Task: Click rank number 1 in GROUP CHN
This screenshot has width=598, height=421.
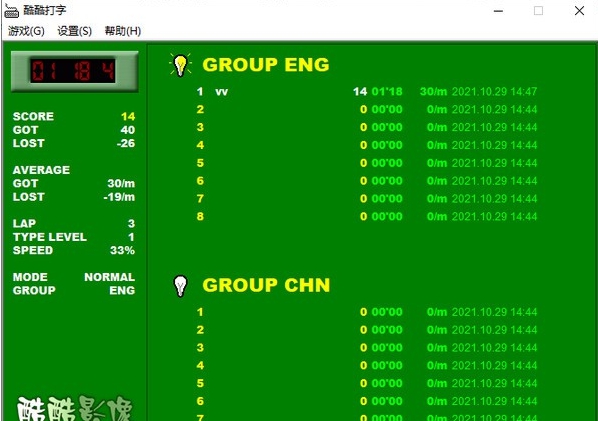Action: click(200, 312)
